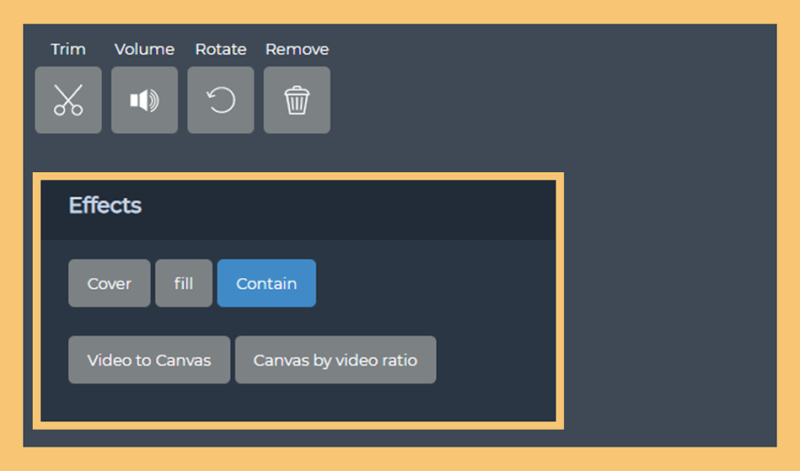800x471 pixels.
Task: Set Canvas by video ratio
Action: 335,360
